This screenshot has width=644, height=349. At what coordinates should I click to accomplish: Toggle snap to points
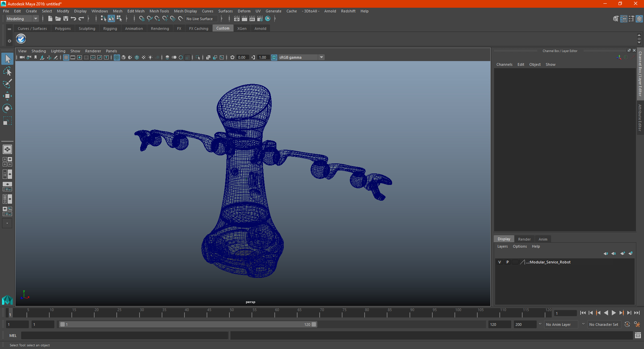(157, 19)
